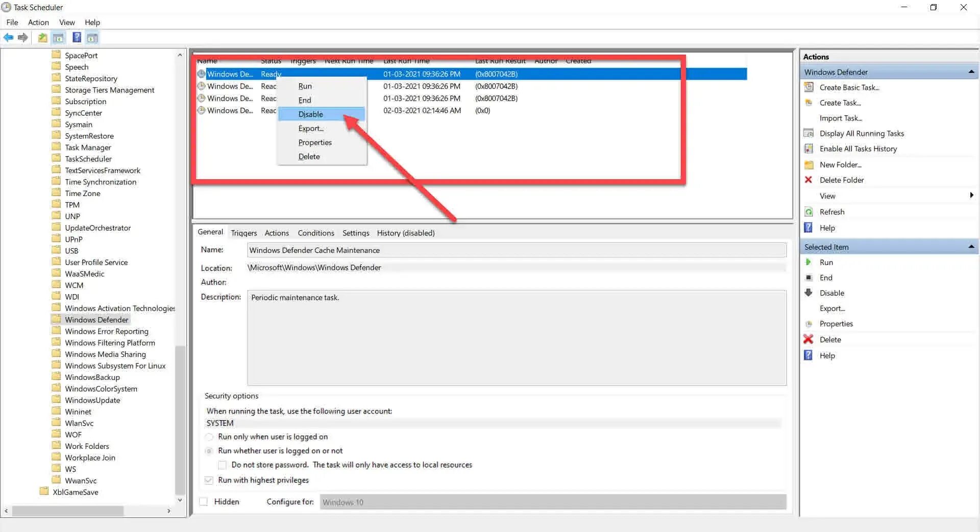Switch to the Settings tab

[x=356, y=233]
